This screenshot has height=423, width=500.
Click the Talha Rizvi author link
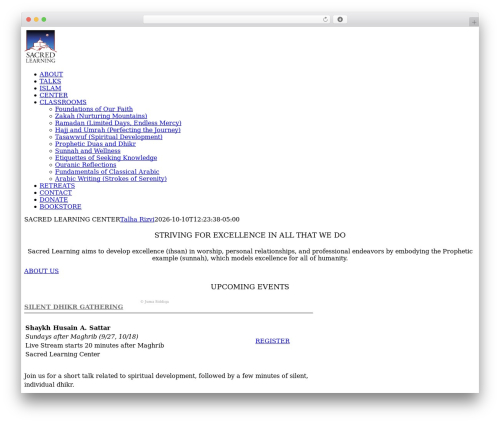tap(137, 220)
